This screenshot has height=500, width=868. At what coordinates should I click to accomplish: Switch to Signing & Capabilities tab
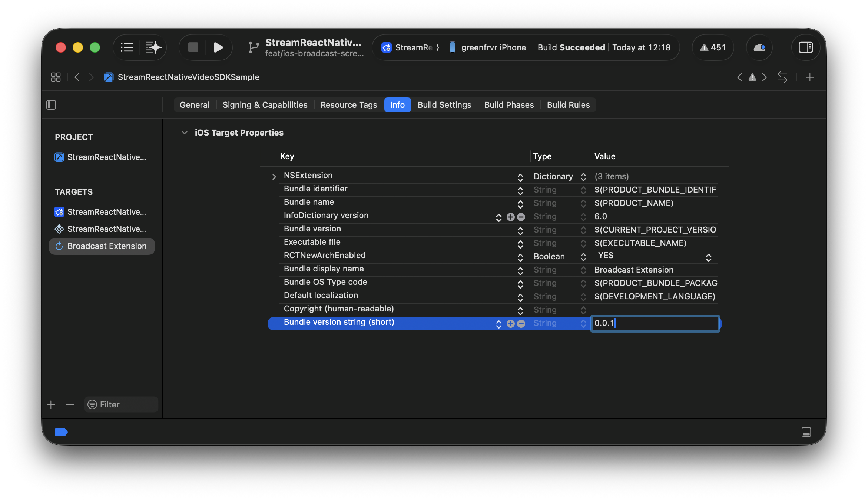pos(265,105)
